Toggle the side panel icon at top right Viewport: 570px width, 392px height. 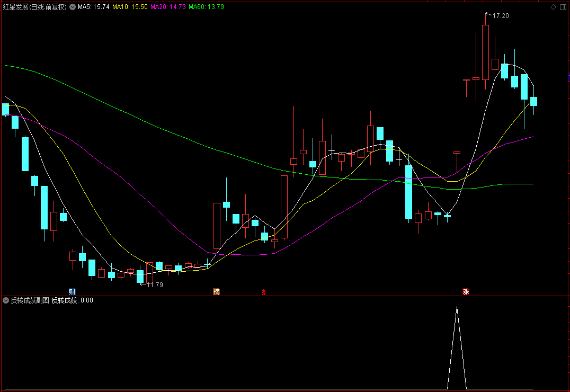tap(564, 7)
